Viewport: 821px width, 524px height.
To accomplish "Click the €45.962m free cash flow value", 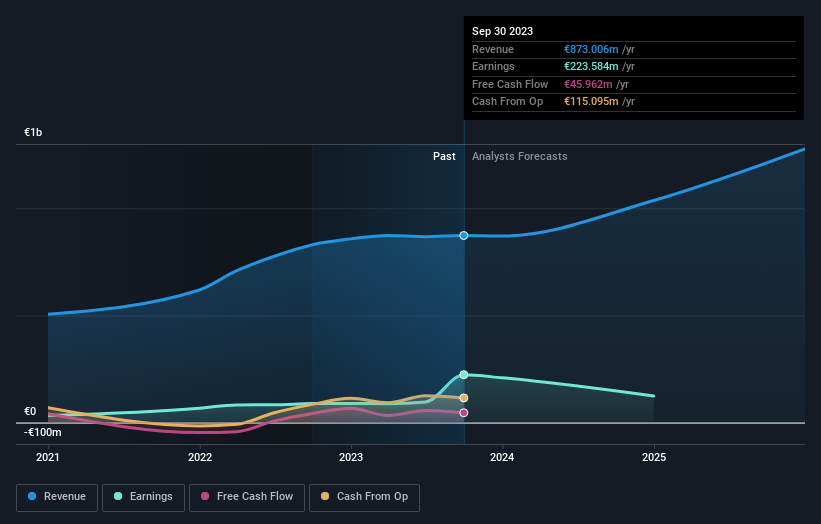I will (588, 84).
